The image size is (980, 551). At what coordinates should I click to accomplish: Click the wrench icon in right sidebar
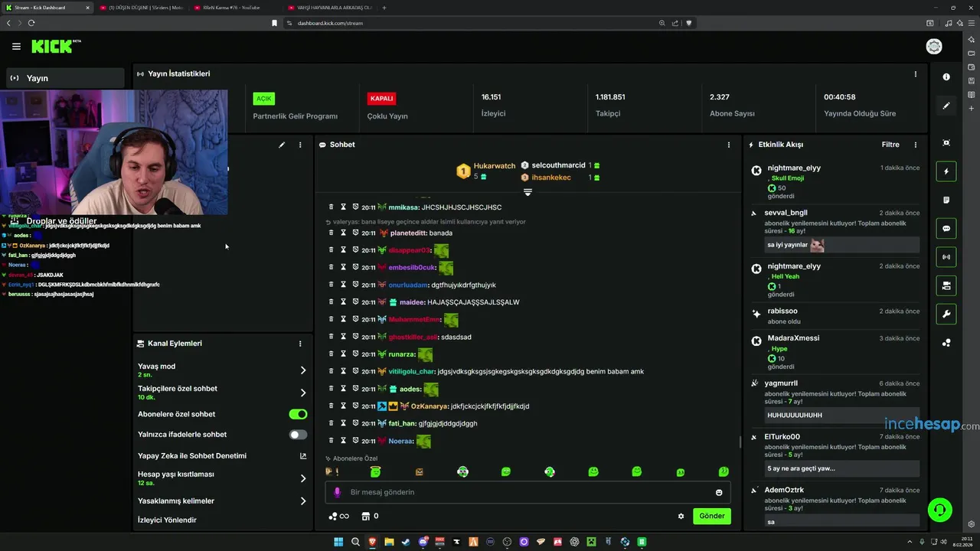point(946,314)
